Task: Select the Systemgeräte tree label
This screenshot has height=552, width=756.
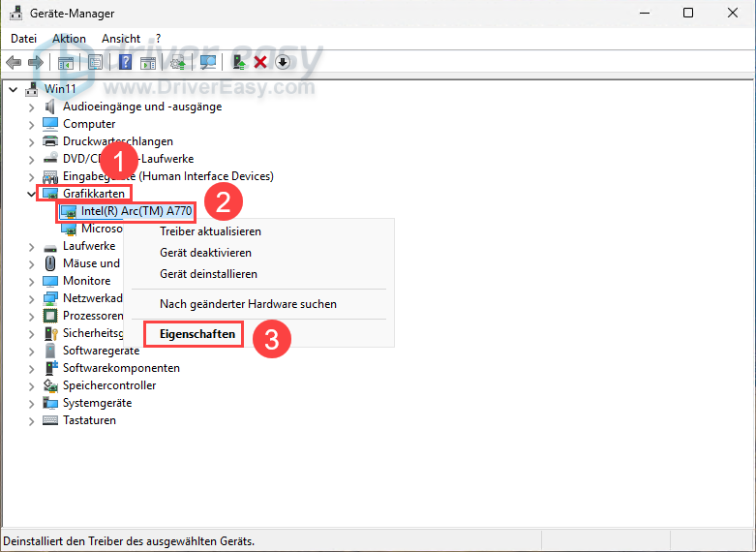Action: coord(98,403)
